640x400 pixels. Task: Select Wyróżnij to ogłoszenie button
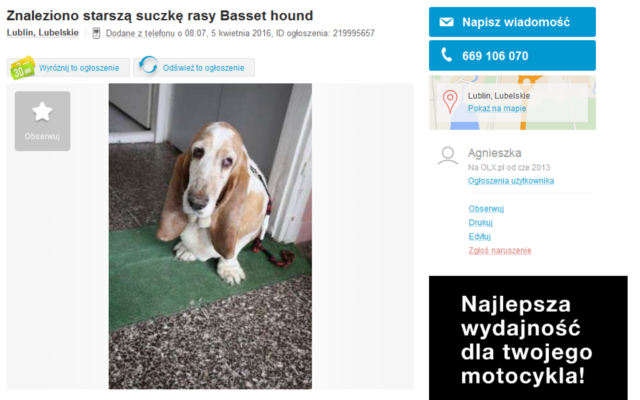68,68
